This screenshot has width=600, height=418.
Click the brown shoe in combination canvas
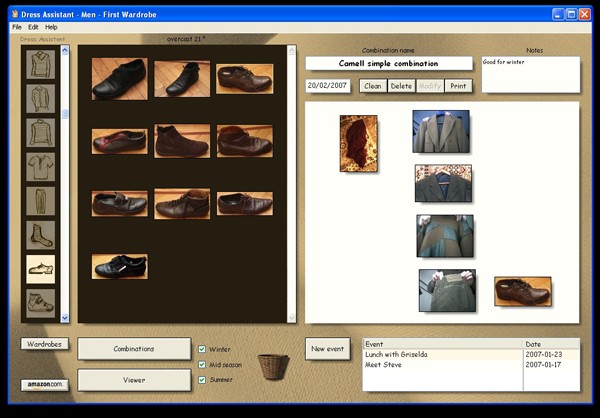click(523, 291)
